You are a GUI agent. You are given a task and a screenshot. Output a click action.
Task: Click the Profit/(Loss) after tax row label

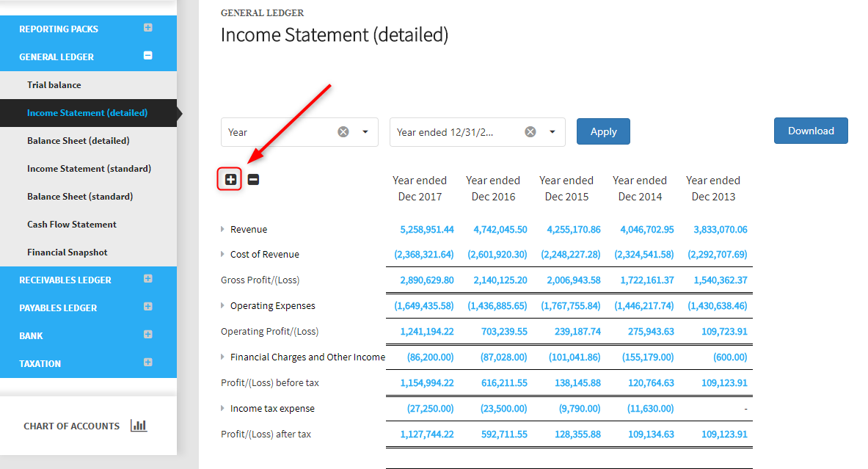(x=266, y=434)
